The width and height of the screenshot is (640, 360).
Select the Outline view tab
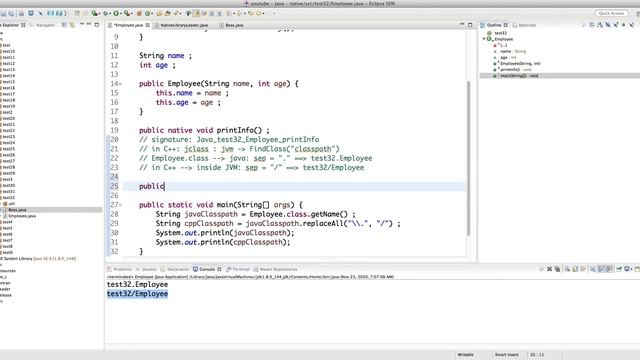pos(493,25)
